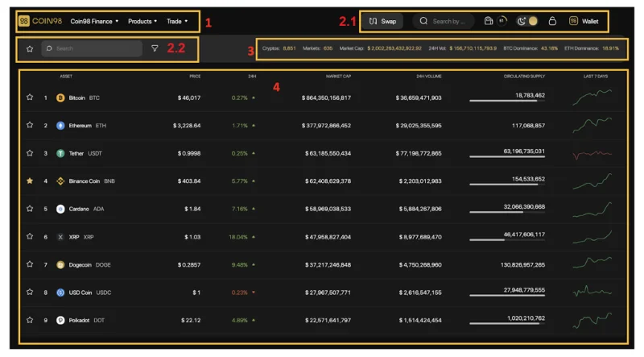Click Polkadot price $22.12
644x357 pixels.
[x=191, y=320]
